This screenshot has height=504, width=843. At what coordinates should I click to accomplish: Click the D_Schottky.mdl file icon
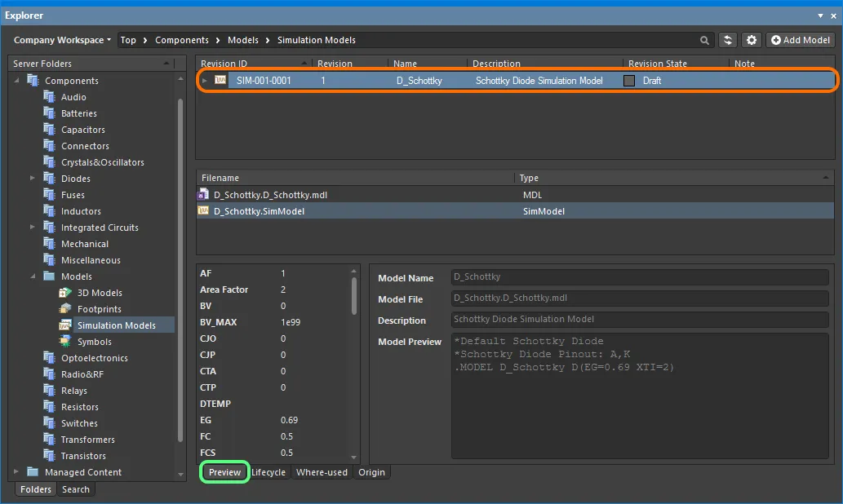[x=204, y=195]
